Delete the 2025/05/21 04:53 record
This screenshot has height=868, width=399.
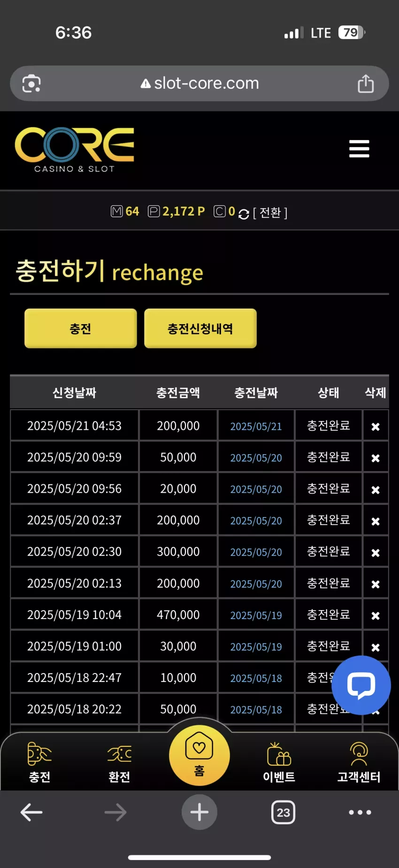click(x=376, y=426)
